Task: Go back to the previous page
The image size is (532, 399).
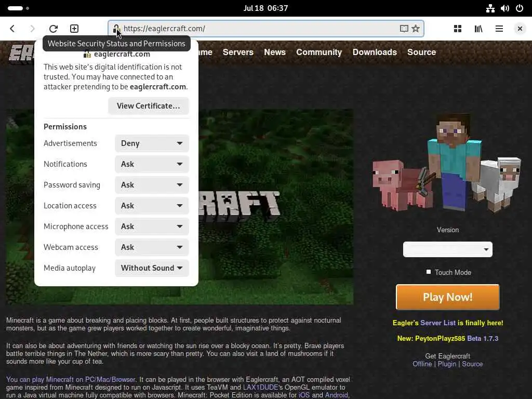Action: (12, 29)
